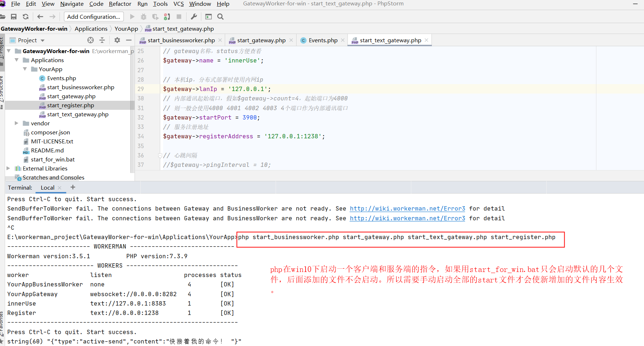Click the Synchronize refresh icon

[x=26, y=17]
